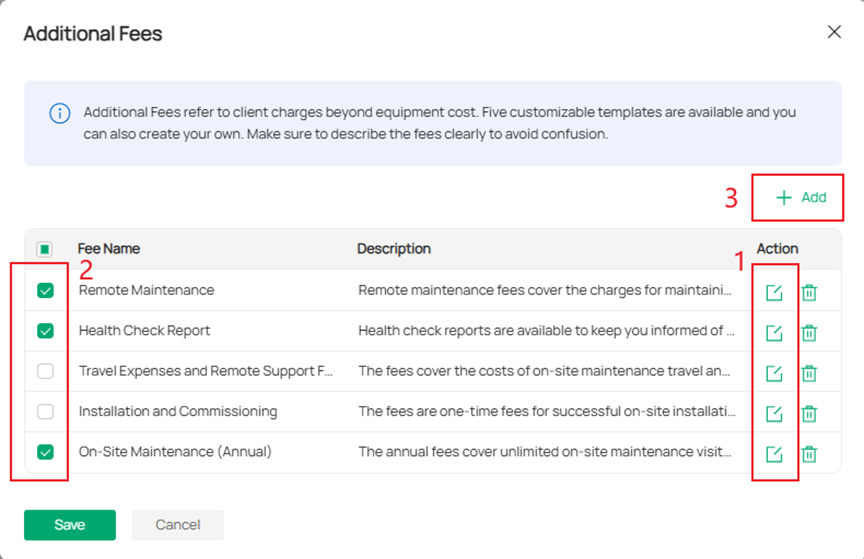The height and width of the screenshot is (559, 864).
Task: Uncheck the Remote Maintenance checkbox
Action: 45,290
